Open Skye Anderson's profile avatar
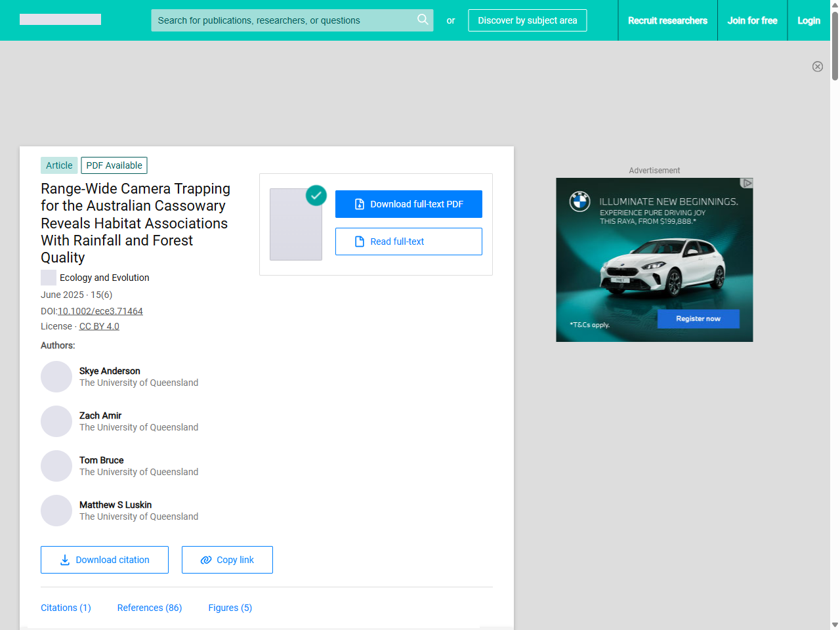This screenshot has height=630, width=840. 56,377
